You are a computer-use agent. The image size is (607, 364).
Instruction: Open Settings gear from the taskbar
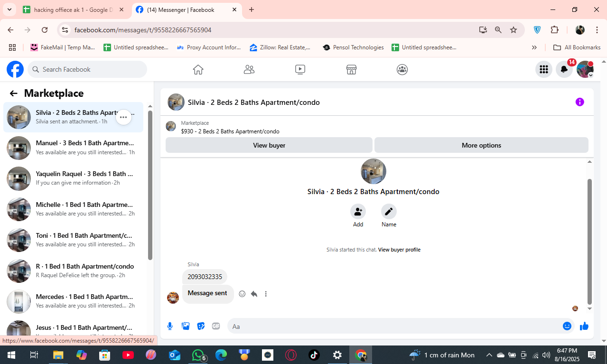337,355
